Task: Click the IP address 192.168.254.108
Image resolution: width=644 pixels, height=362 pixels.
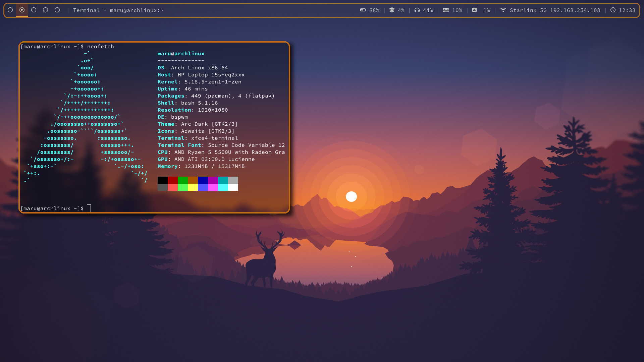Action: point(575,10)
